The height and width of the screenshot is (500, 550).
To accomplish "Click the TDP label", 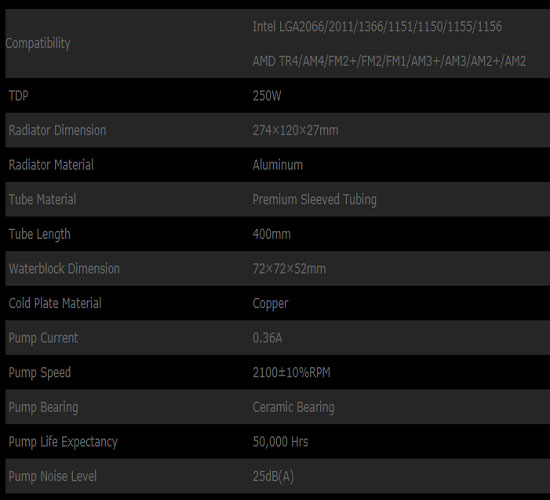I will pos(18,95).
